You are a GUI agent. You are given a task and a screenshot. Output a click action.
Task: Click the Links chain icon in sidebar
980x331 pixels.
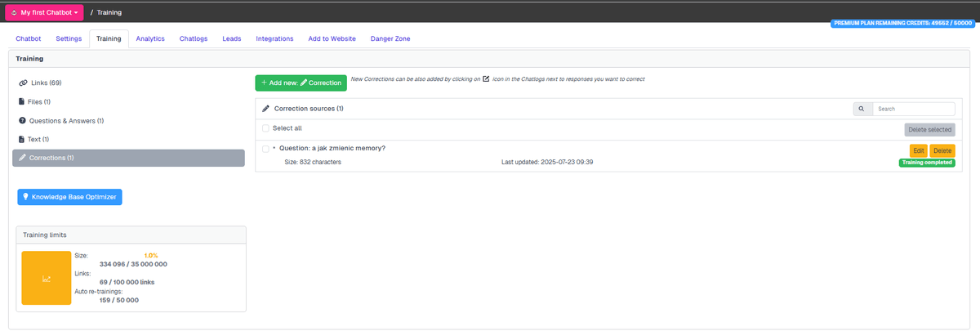click(x=23, y=83)
